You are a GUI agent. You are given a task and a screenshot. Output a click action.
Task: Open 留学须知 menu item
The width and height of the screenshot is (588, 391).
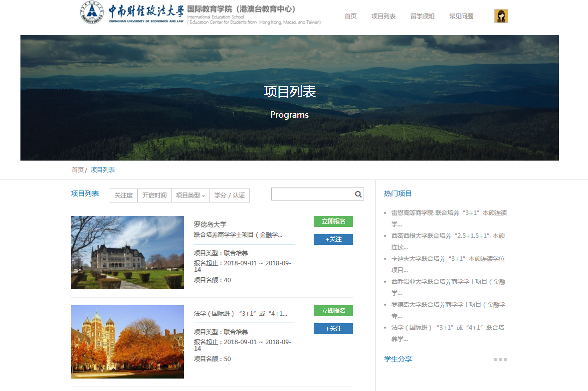pos(422,16)
